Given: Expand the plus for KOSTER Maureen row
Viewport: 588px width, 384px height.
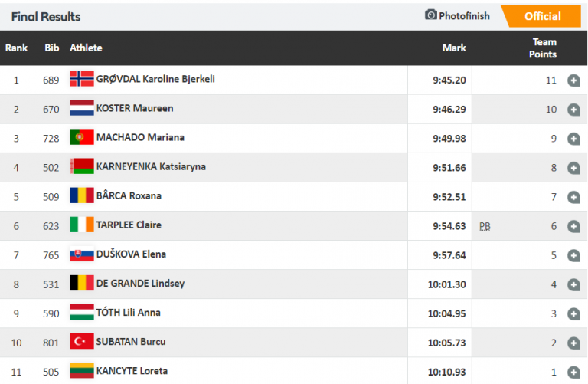Looking at the screenshot, I should pyautogui.click(x=573, y=109).
